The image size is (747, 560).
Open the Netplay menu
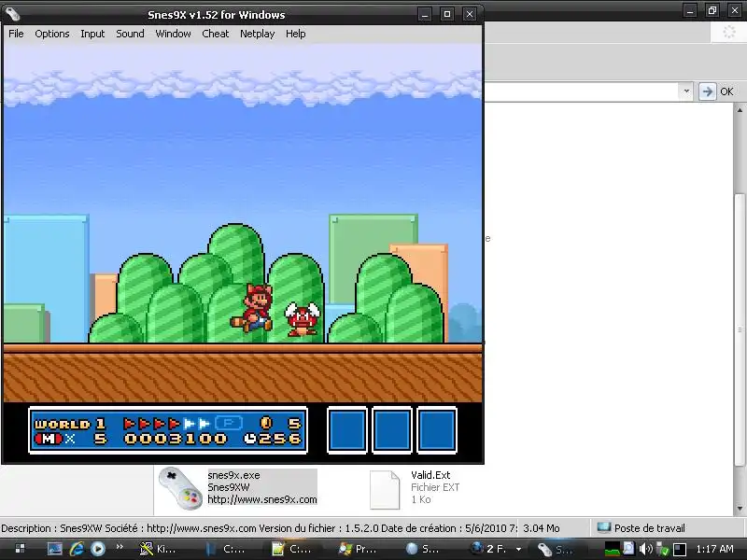click(258, 34)
